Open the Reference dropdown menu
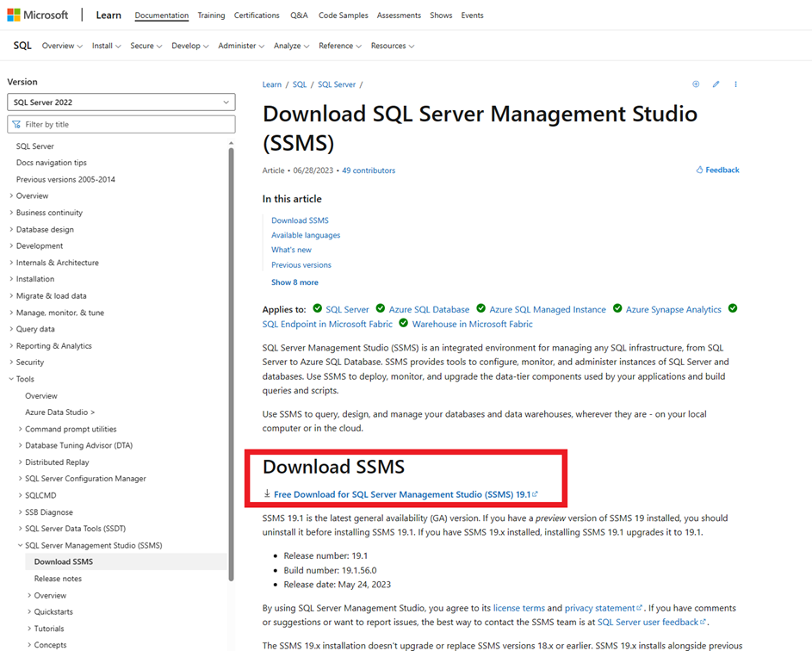Screen dimensions: 812x651 pyautogui.click(x=340, y=46)
